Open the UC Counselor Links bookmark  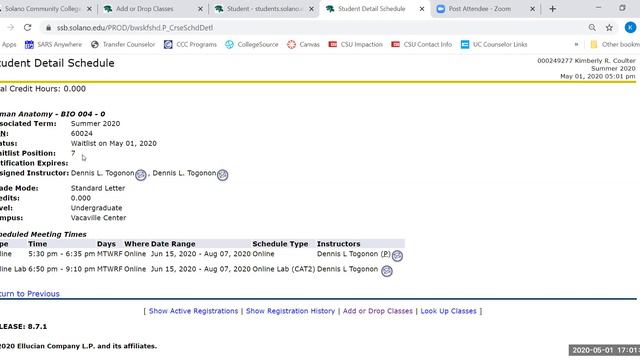point(494,44)
